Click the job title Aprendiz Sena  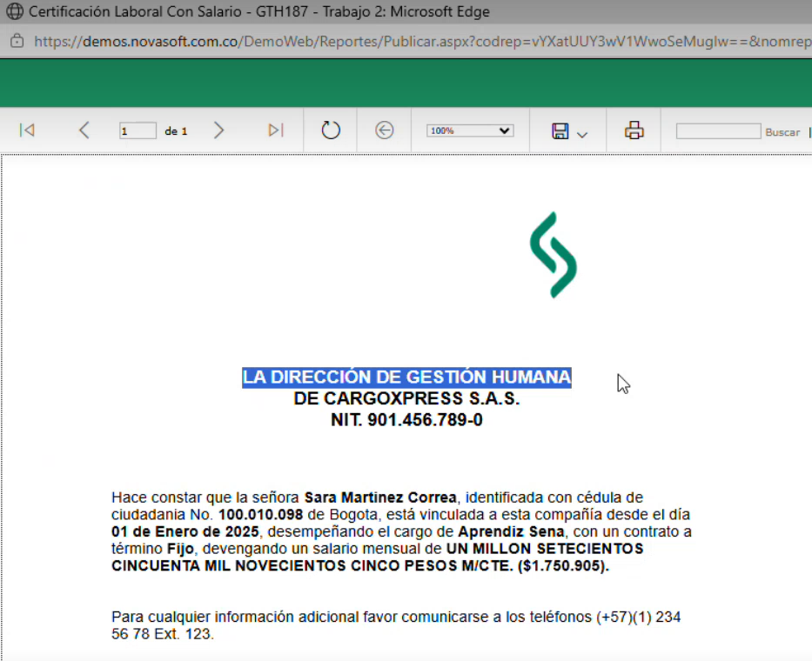(511, 531)
